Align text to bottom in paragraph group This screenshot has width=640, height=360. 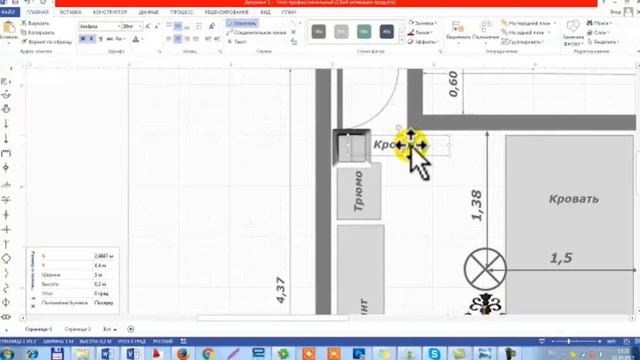[x=187, y=27]
